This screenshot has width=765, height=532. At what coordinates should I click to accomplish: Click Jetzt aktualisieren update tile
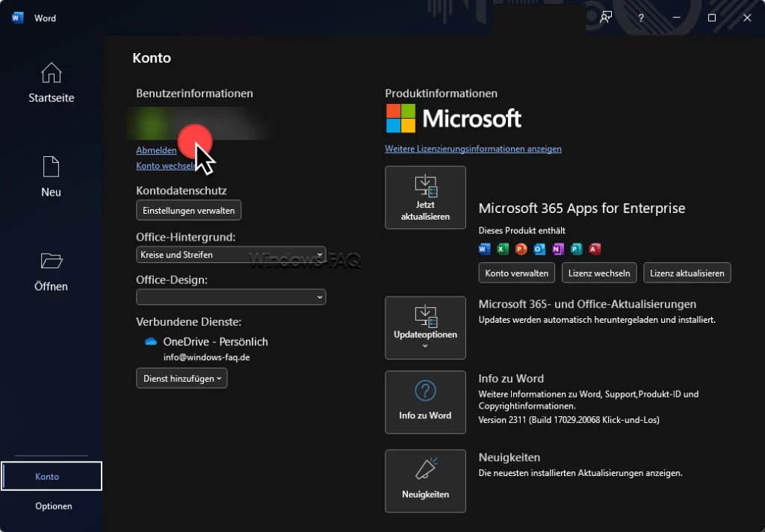tap(425, 198)
